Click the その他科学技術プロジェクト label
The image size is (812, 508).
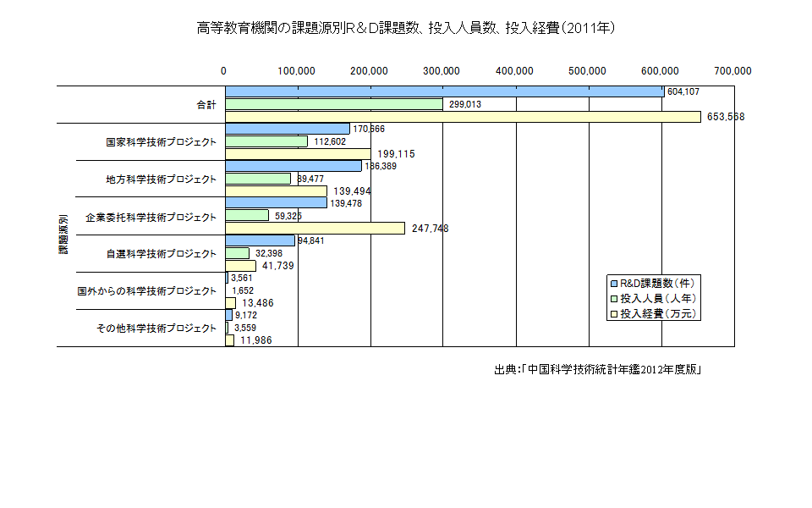(x=156, y=329)
